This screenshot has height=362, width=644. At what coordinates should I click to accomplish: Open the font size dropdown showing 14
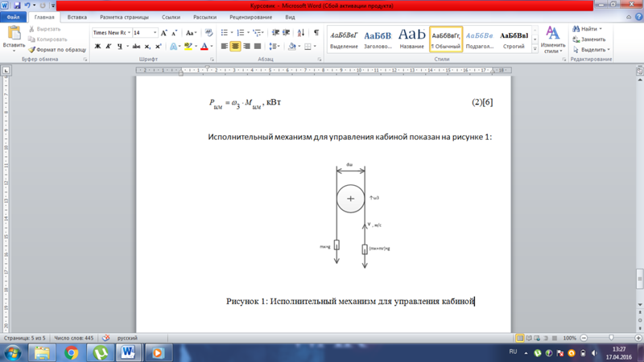coord(155,33)
